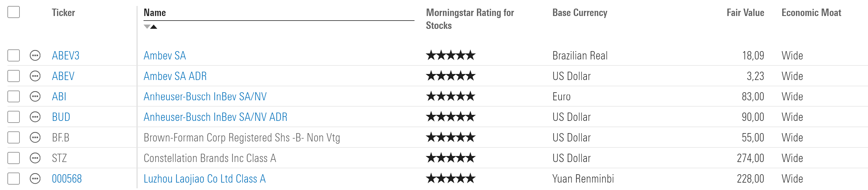
Task: Tick the checkbox for Luzhou Laojiao row
Action: [13, 179]
